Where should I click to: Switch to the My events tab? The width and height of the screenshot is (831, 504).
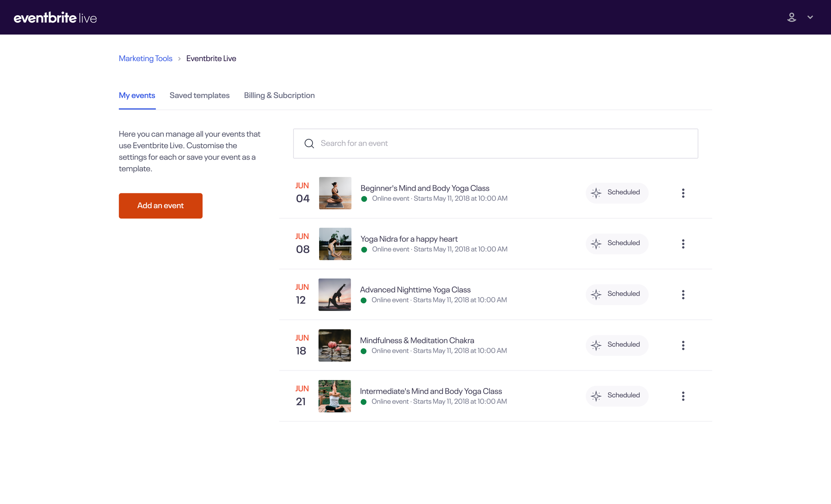(137, 95)
